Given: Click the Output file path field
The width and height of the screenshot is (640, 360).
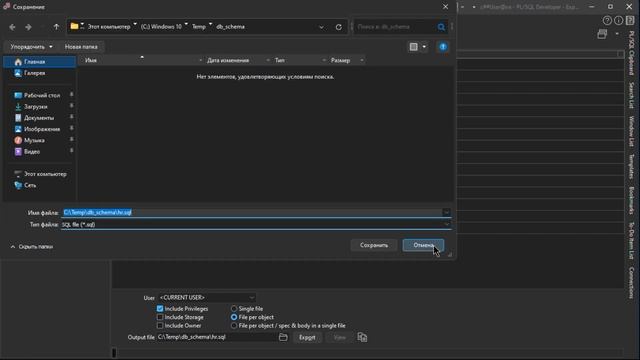Looking at the screenshot, I should [x=216, y=337].
